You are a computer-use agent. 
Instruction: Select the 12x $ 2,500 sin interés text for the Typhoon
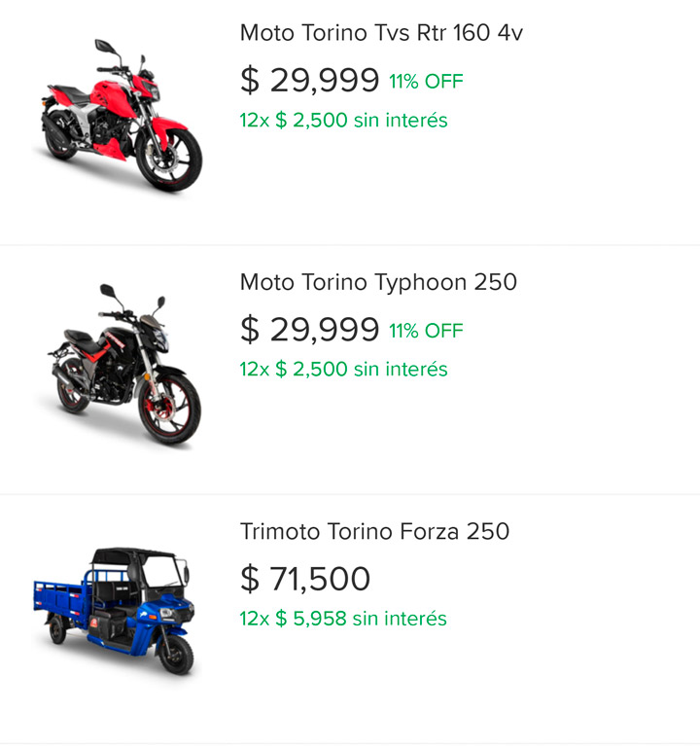(x=343, y=370)
